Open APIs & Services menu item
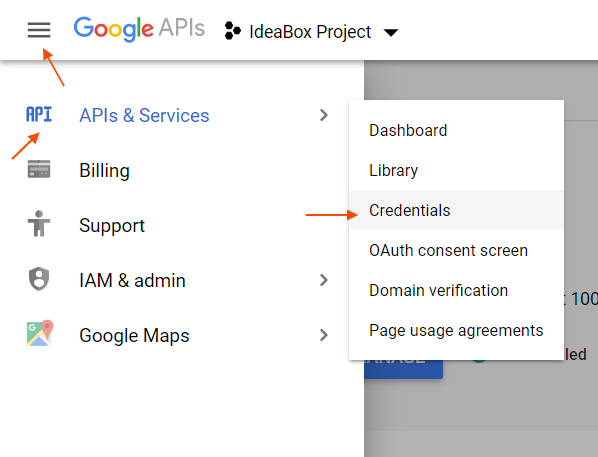 (144, 115)
